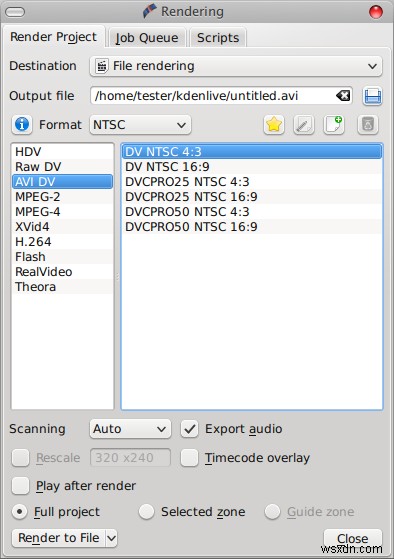Toggle the Export audio checkbox
This screenshot has height=559, width=394.
pos(189,429)
